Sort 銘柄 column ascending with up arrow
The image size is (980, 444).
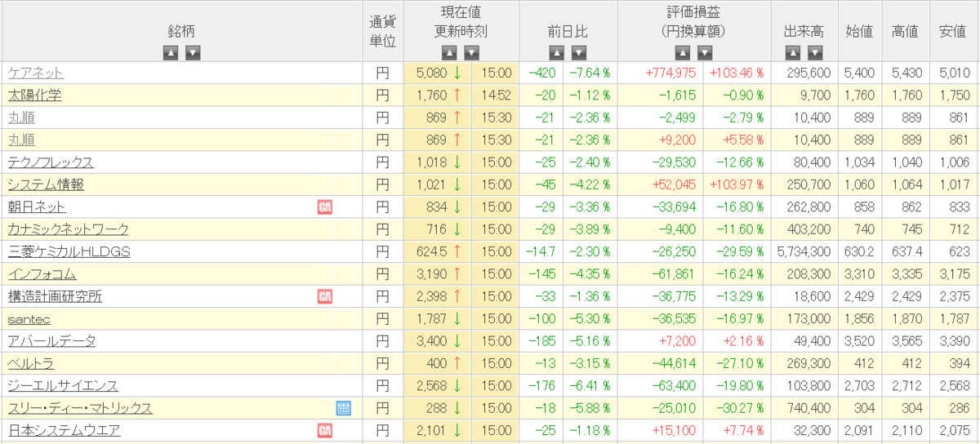[170, 53]
